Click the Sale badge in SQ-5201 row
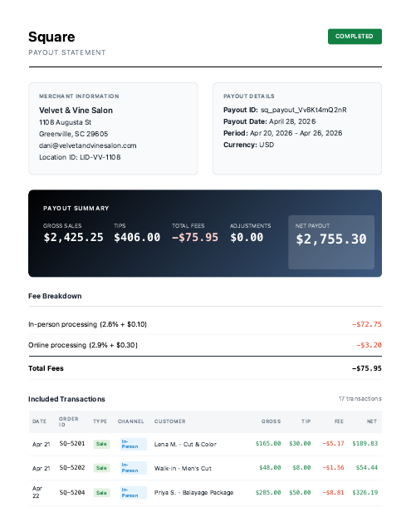This screenshot has height=532, width=411. (101, 444)
